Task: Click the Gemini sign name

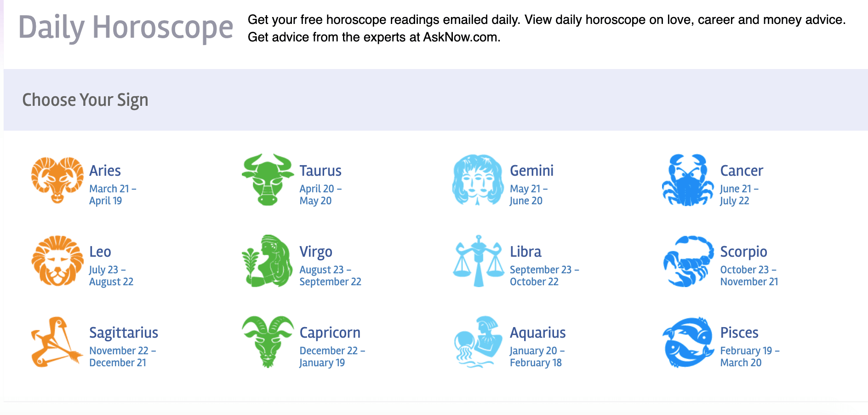Action: [x=531, y=171]
